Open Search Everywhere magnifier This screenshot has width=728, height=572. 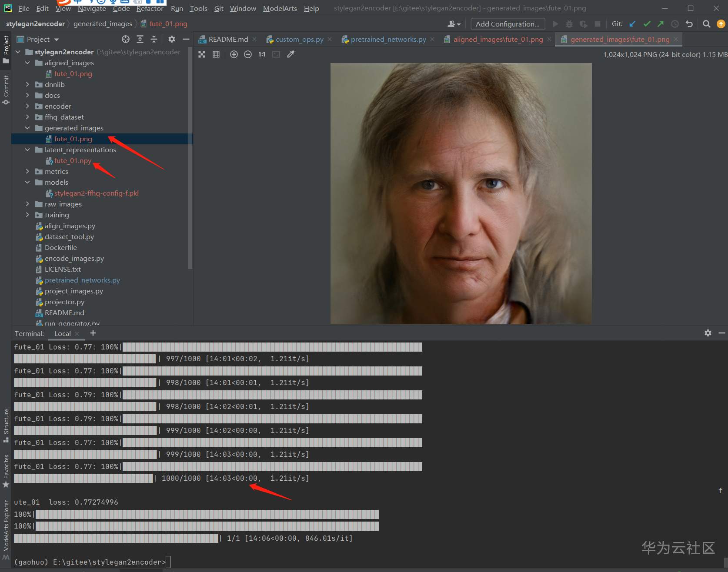[x=707, y=24]
